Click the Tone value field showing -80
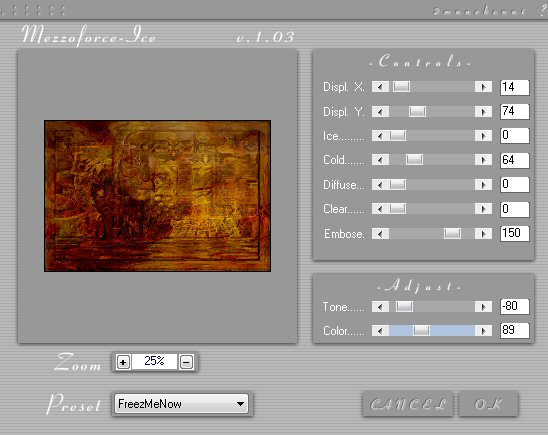 coord(514,306)
